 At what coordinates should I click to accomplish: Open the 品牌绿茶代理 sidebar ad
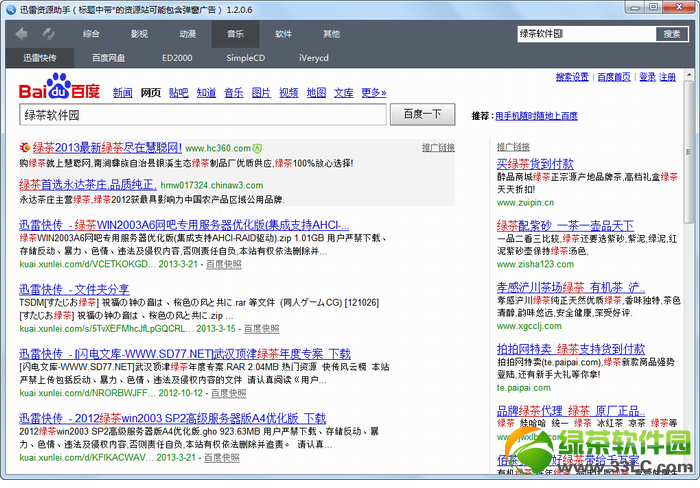571,410
